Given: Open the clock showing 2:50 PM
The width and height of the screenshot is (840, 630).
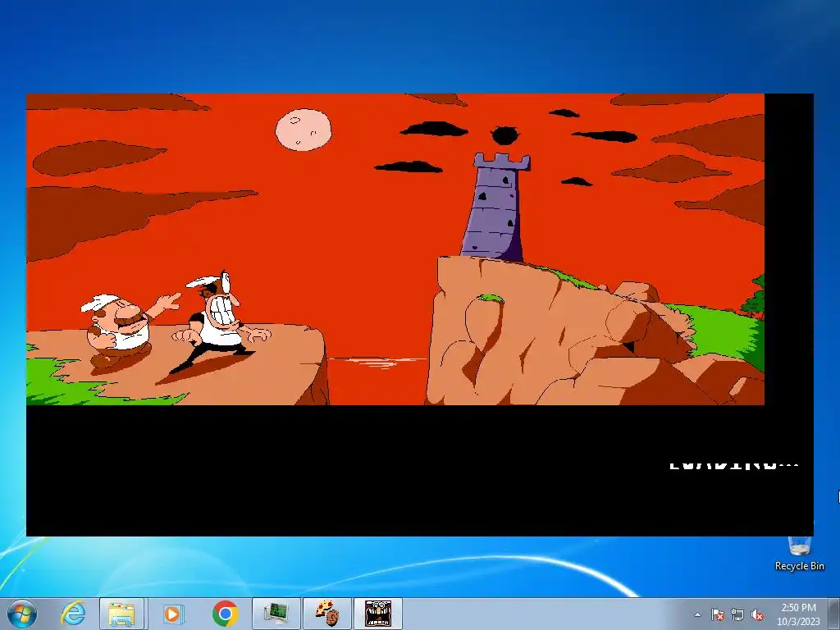Looking at the screenshot, I should coord(799,614).
